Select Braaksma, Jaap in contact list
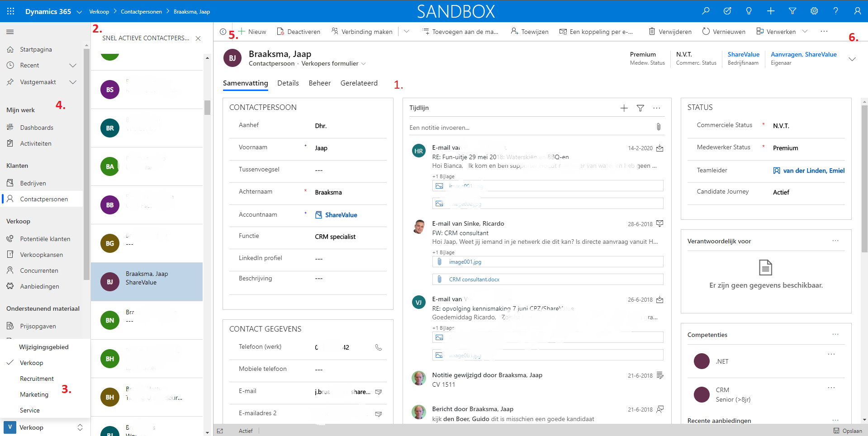868x436 pixels. click(x=147, y=282)
